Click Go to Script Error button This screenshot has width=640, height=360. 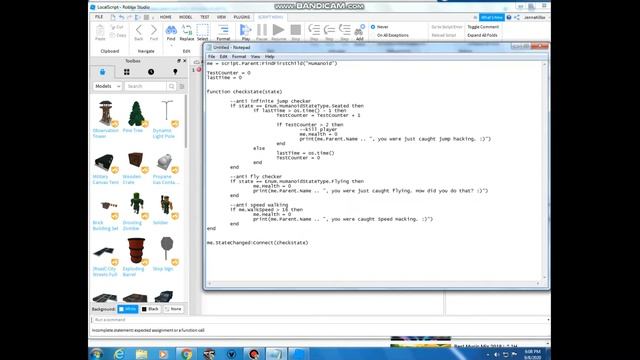pyautogui.click(x=447, y=27)
